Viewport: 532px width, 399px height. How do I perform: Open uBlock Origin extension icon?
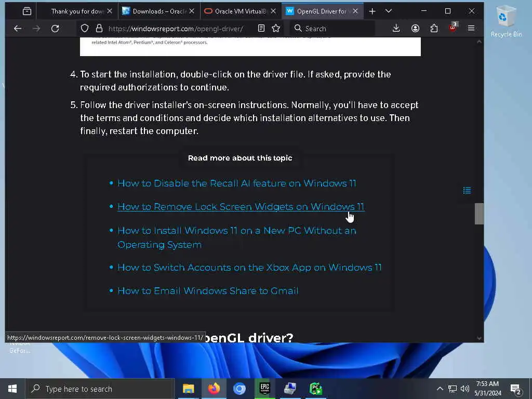[x=453, y=28]
